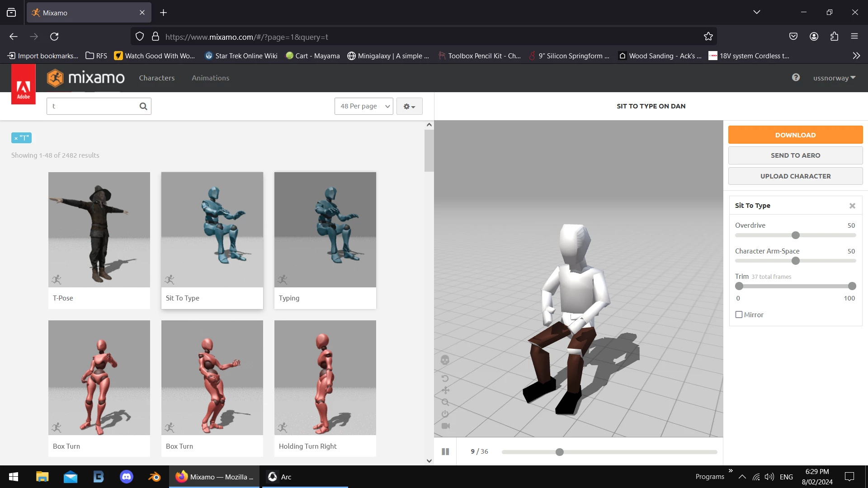Click the orange DOWNLOAD button
868x488 pixels.
[795, 135]
